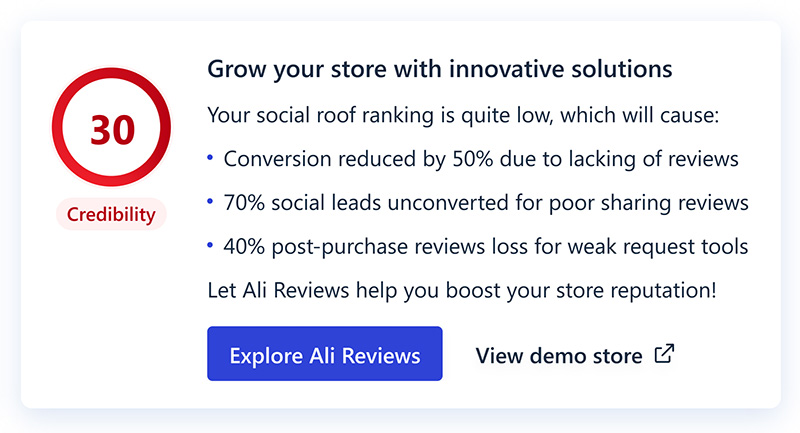800x433 pixels.
Task: Click the word Reviews on blue button
Action: pos(381,355)
